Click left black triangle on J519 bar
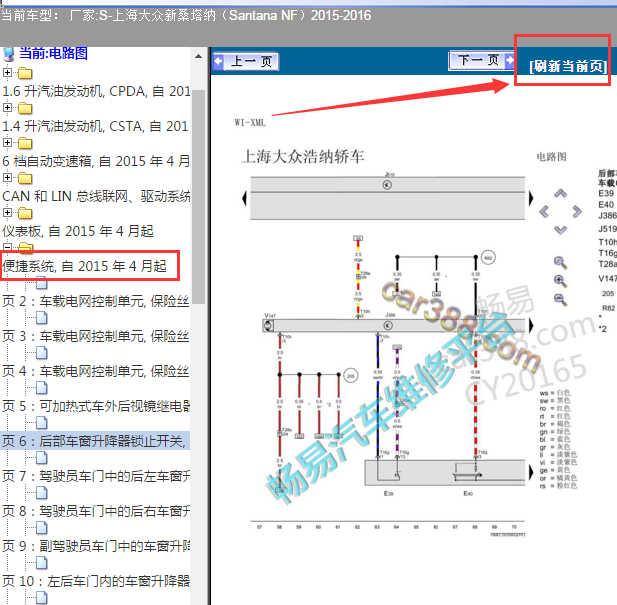 [244, 198]
